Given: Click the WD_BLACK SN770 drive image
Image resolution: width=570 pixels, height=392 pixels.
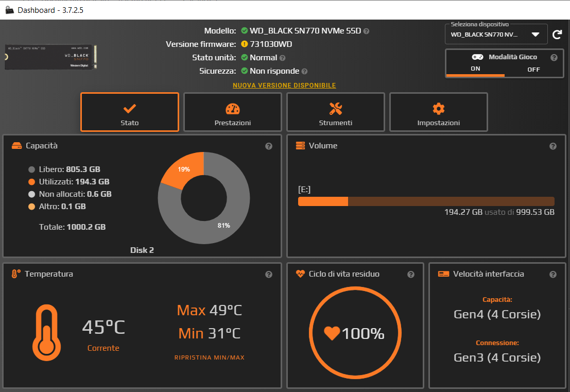Looking at the screenshot, I should (51, 57).
